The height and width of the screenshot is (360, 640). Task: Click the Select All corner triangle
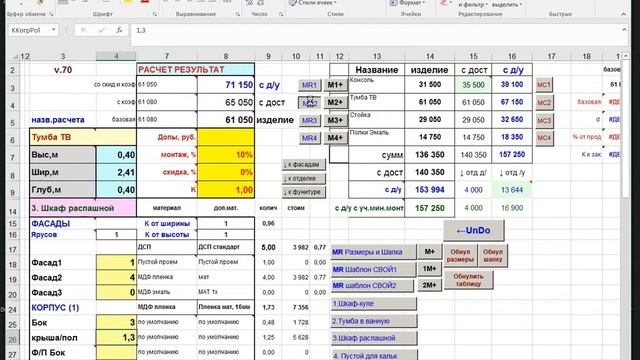point(16,56)
